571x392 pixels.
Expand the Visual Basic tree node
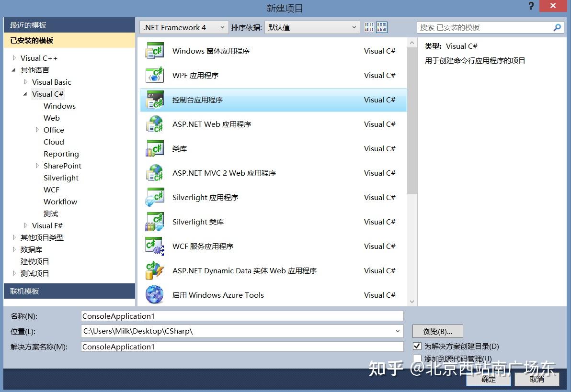click(25, 82)
